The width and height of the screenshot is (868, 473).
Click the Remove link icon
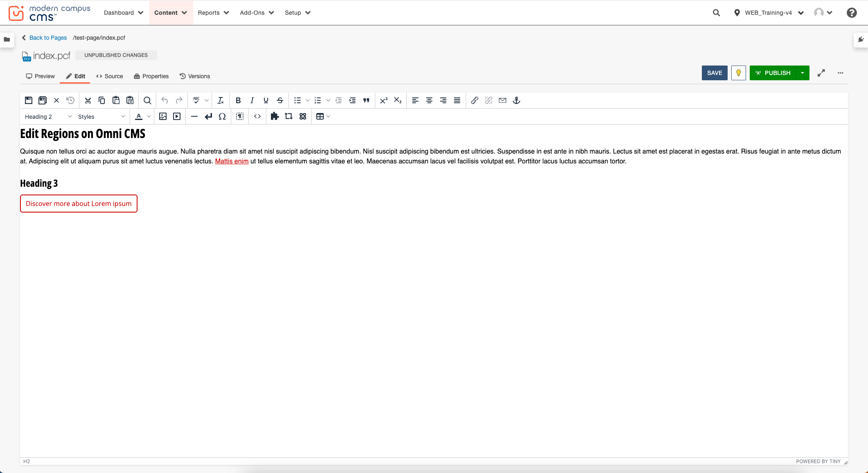(x=489, y=100)
